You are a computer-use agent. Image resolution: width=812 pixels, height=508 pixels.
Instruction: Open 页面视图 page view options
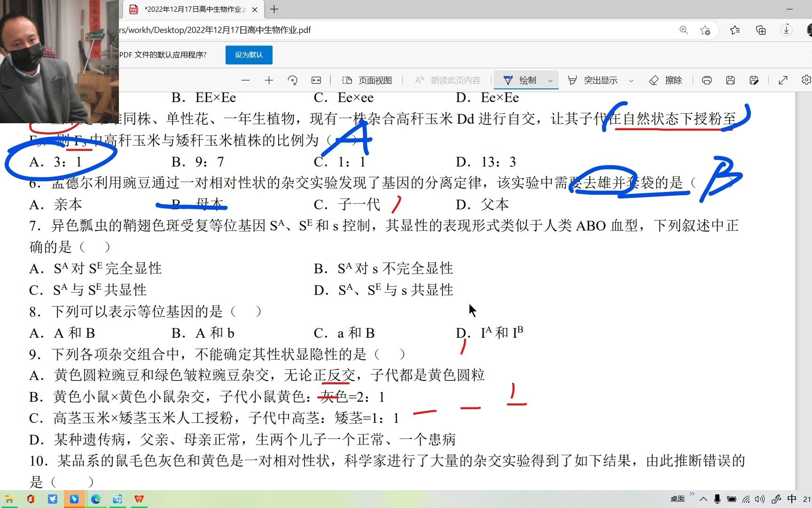click(x=367, y=80)
